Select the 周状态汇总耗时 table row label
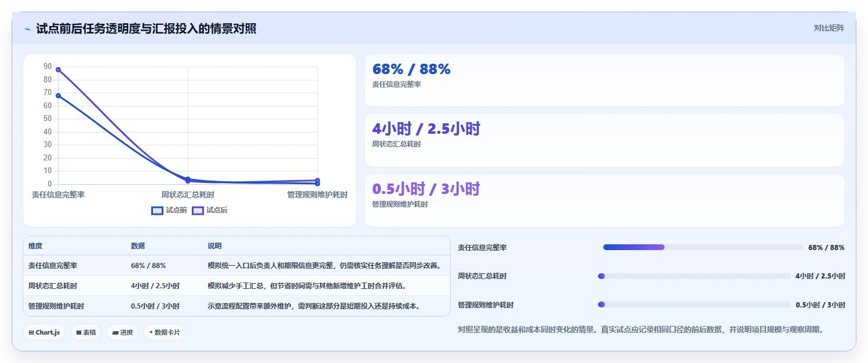Viewport: 868px width, 363px height. click(53, 286)
